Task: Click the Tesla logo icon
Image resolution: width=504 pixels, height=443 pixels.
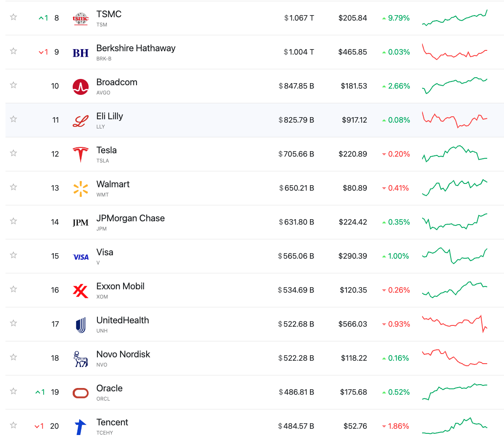Action: (x=80, y=155)
